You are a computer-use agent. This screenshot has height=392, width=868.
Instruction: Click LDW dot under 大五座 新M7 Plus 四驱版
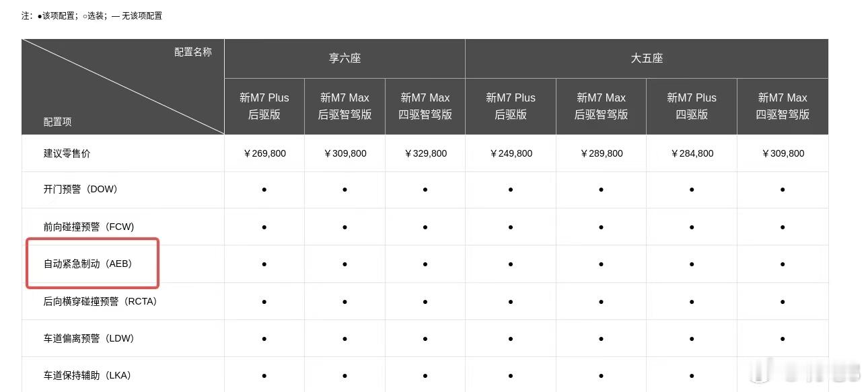[692, 338]
